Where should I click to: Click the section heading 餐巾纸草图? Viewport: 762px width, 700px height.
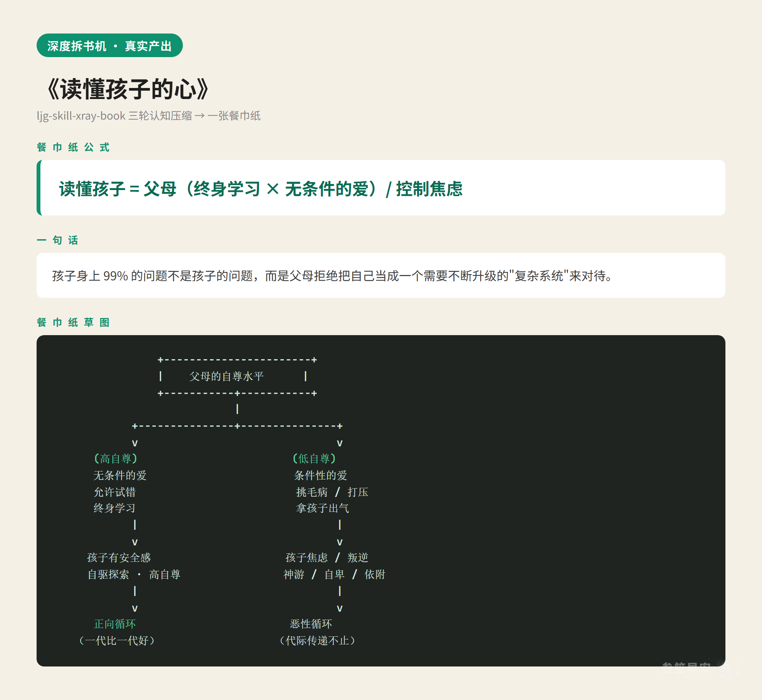(x=73, y=323)
